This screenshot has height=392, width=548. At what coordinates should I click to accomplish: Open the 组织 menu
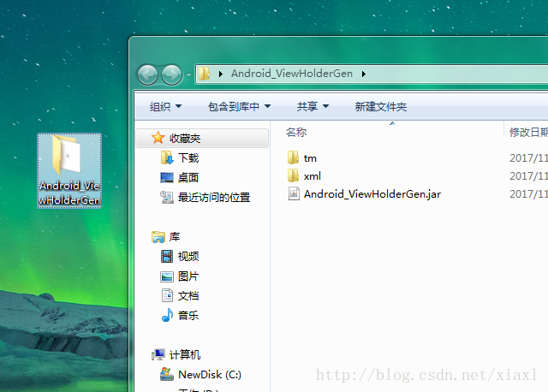coord(165,106)
